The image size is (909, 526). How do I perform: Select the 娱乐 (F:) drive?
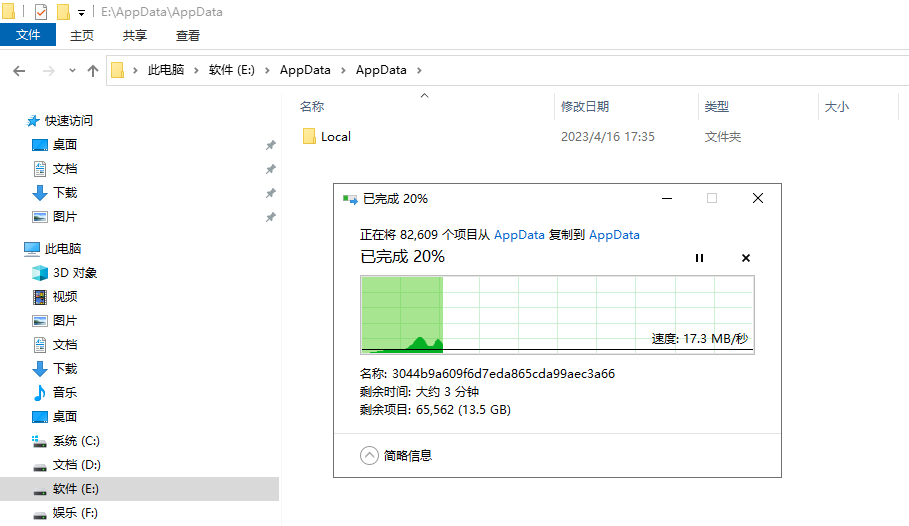pyautogui.click(x=75, y=513)
